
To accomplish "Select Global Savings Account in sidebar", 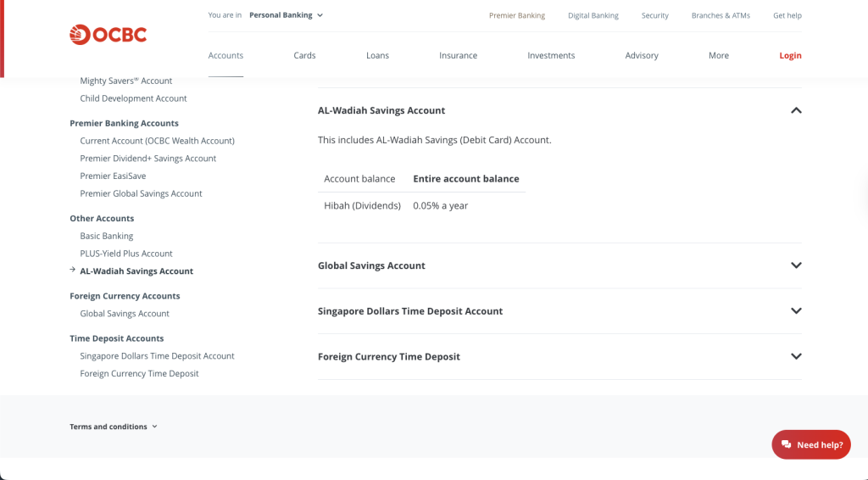I will click(125, 313).
